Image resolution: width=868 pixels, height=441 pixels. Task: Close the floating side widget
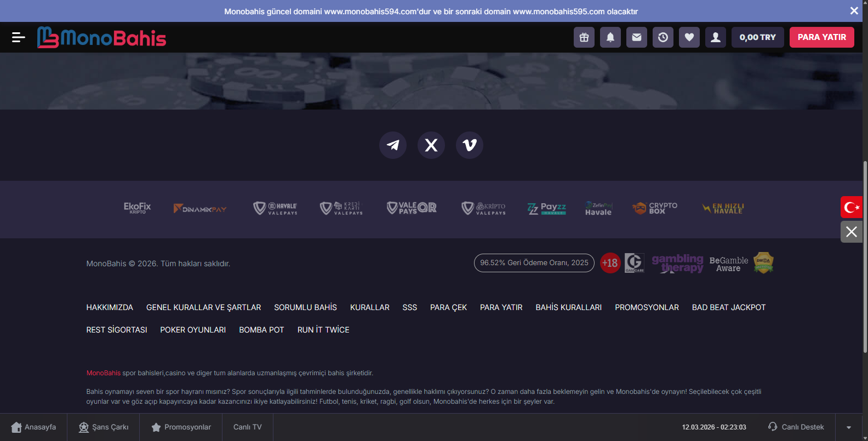pos(852,232)
